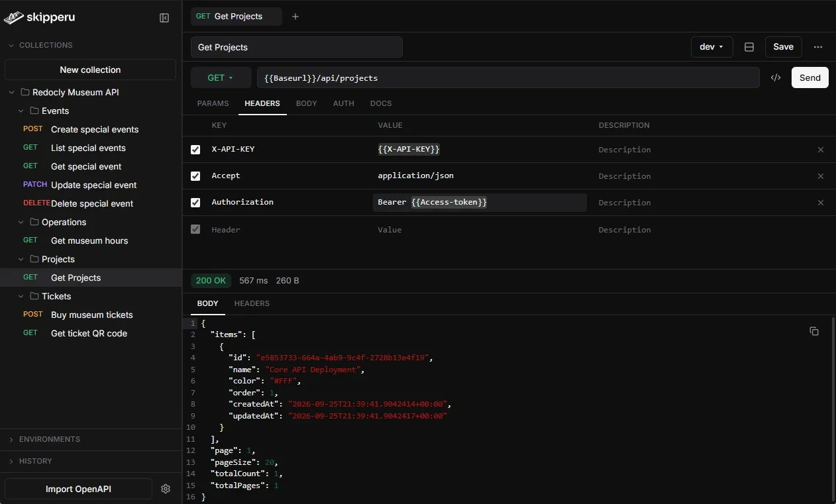This screenshot has width=836, height=504.
Task: Collapse the Tickets folder chevron
Action: point(21,296)
